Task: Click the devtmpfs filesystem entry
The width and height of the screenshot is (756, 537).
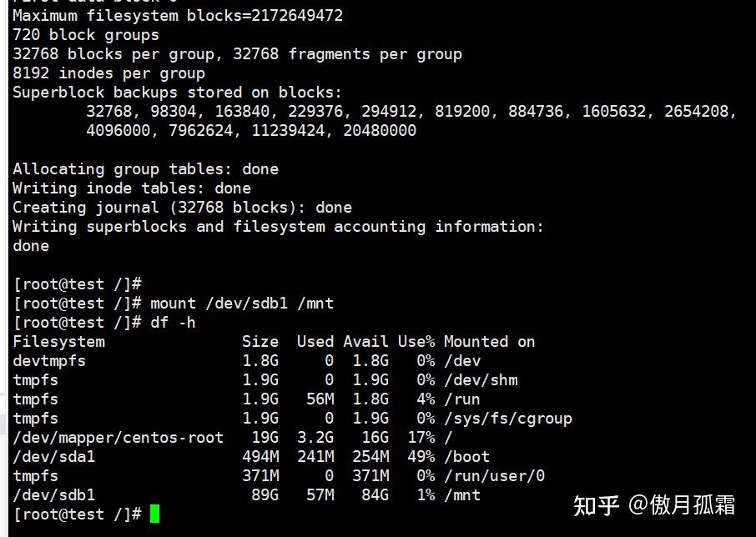Action: (x=49, y=361)
